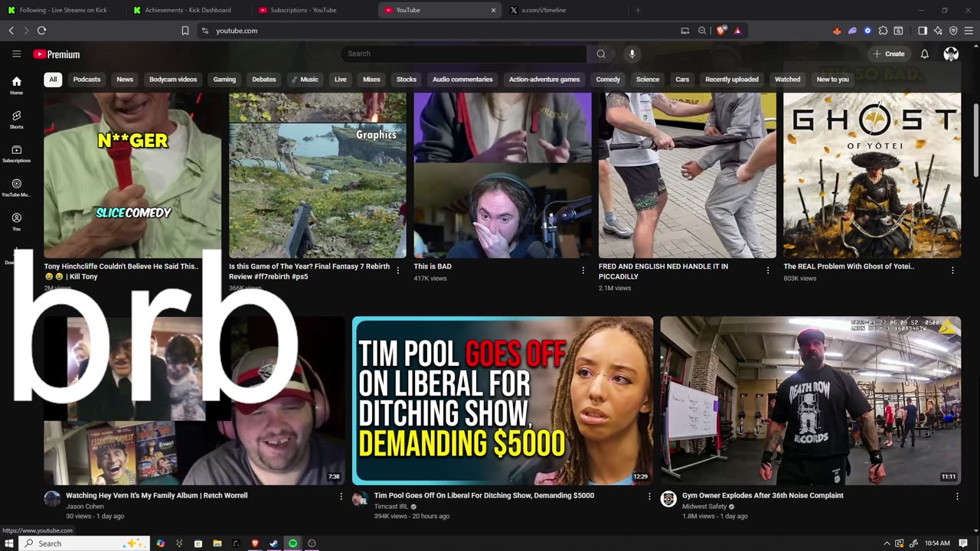Switch to Achievements - Kick Dashboard tab
Image resolution: width=980 pixels, height=551 pixels.
point(188,10)
